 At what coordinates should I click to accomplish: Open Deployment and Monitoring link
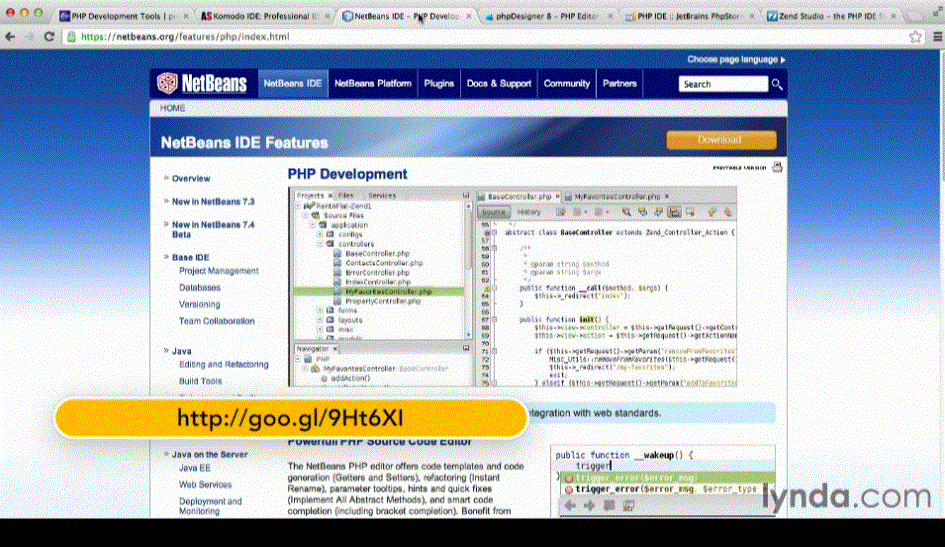coord(210,506)
